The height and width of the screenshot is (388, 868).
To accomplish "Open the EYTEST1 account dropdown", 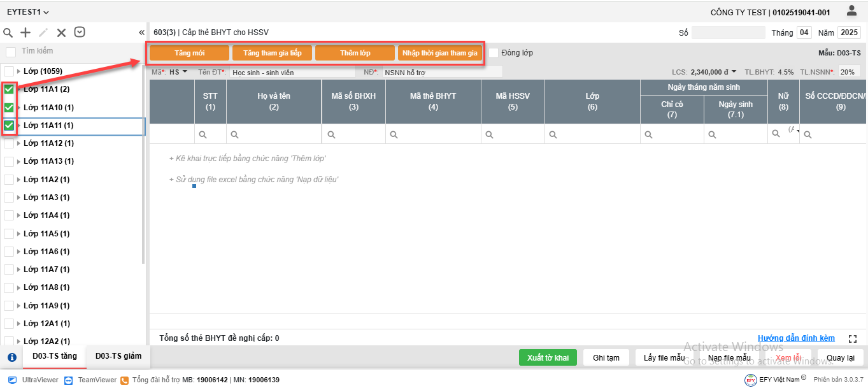I will (28, 12).
